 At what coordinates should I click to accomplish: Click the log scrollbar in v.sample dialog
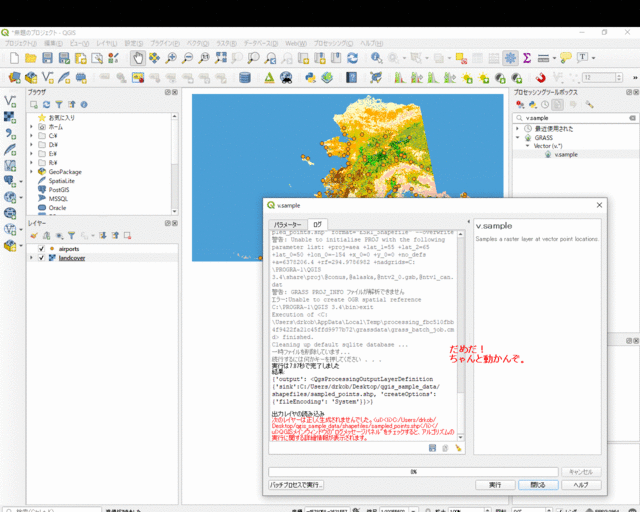coord(460,336)
